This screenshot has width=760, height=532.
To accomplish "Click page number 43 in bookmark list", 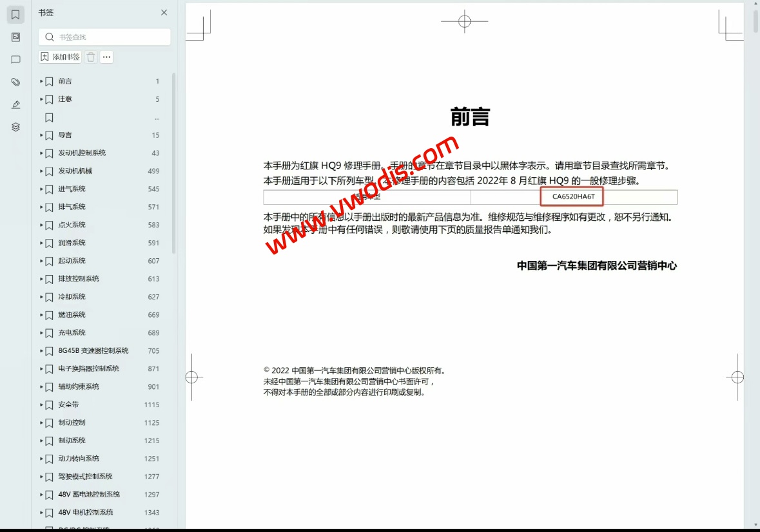I will [x=155, y=153].
